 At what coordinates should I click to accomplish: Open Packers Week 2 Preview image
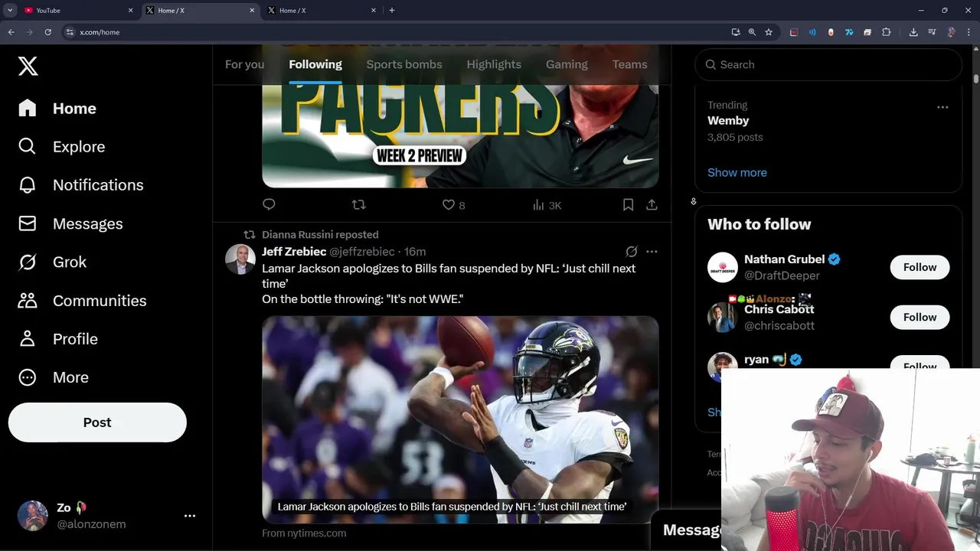pos(460,136)
